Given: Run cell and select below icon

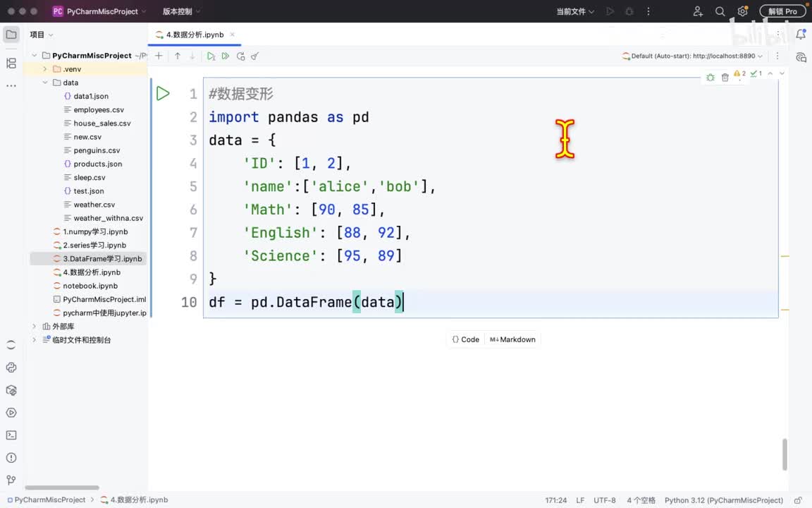Looking at the screenshot, I should (x=211, y=56).
